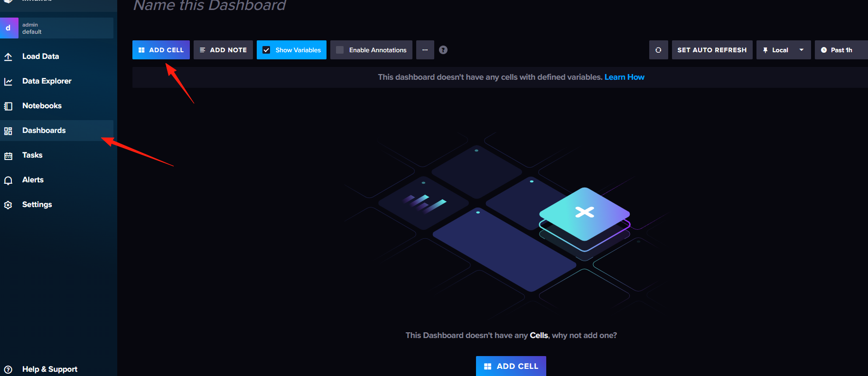Screen dimensions: 868x376
Task: Go to Notebooks section
Action: 56,106
